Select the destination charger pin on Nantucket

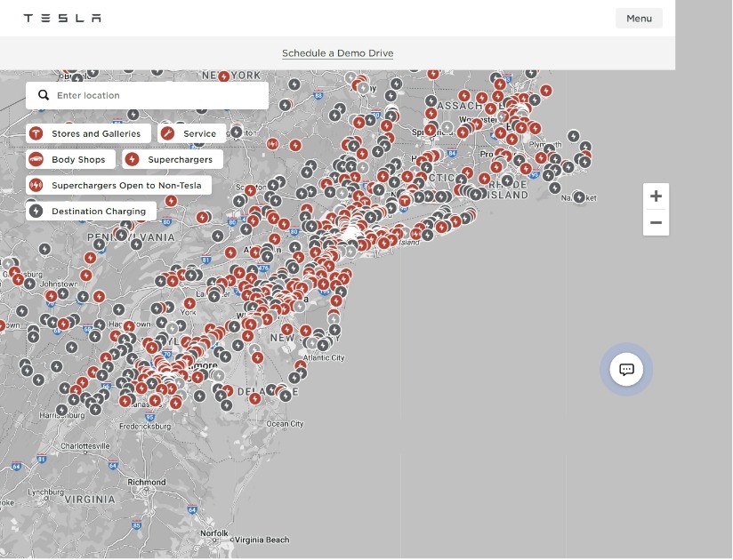[x=579, y=197]
